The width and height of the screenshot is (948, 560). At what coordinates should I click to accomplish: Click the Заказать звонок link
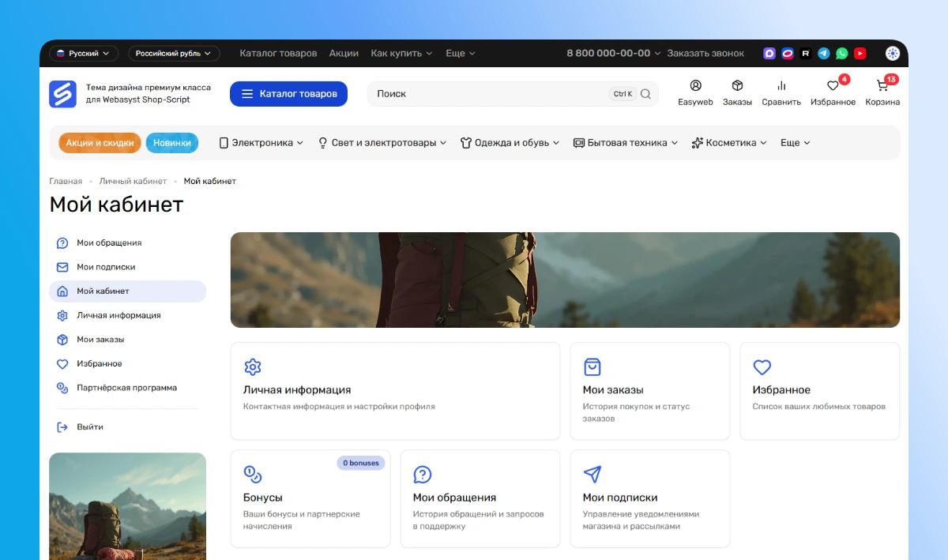[705, 54]
